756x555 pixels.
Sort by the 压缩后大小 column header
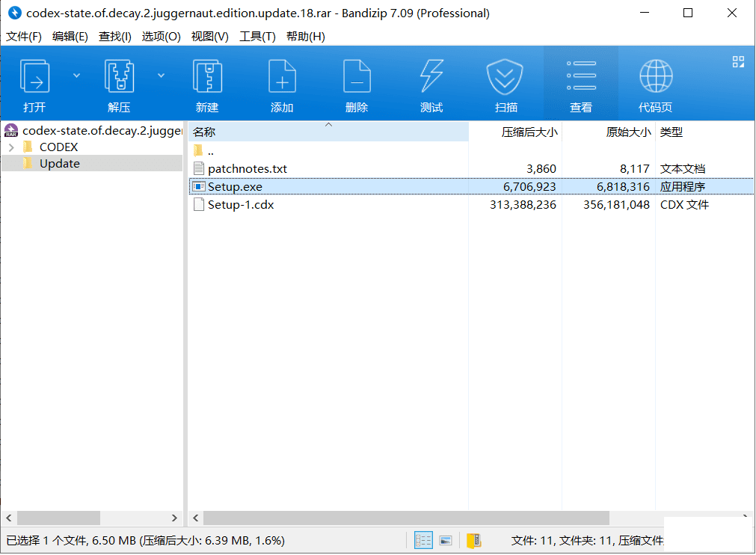(x=515, y=132)
